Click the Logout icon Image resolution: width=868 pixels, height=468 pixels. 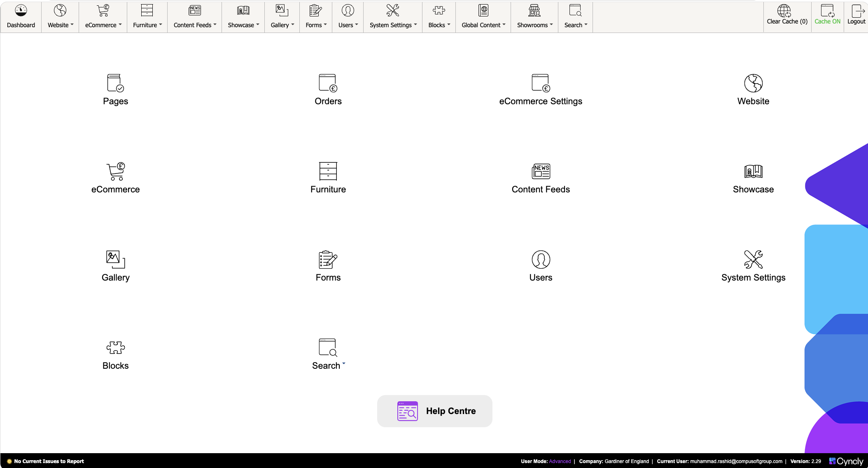(858, 11)
